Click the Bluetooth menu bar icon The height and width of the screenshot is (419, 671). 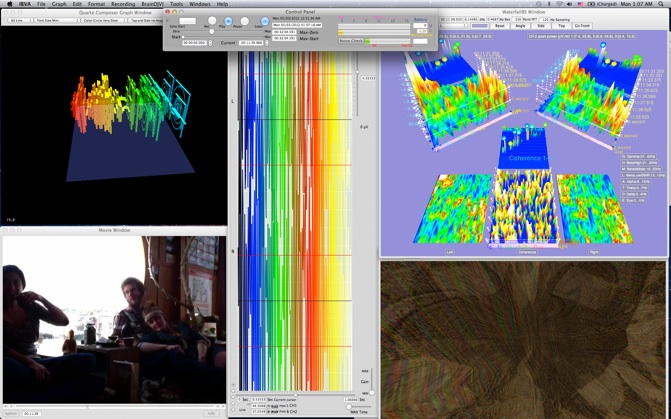[x=549, y=4]
